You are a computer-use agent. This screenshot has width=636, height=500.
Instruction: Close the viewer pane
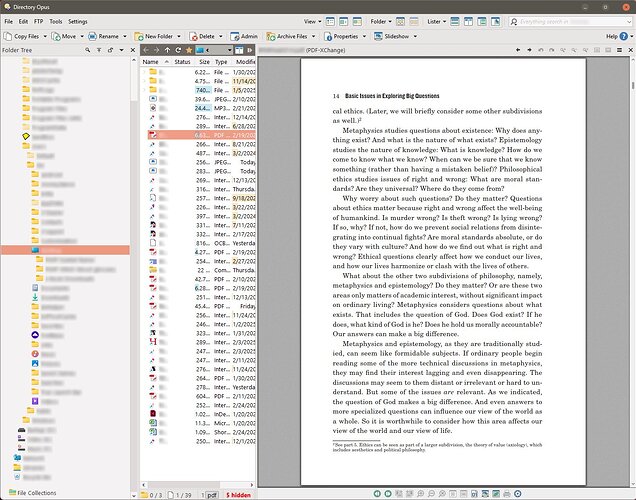click(x=631, y=50)
